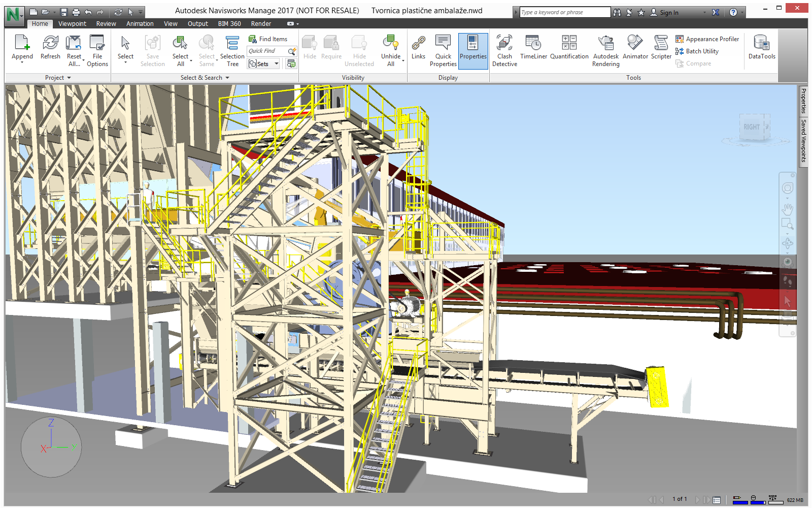Expand the Sets dropdown
This screenshot has height=508, width=812.
[277, 63]
